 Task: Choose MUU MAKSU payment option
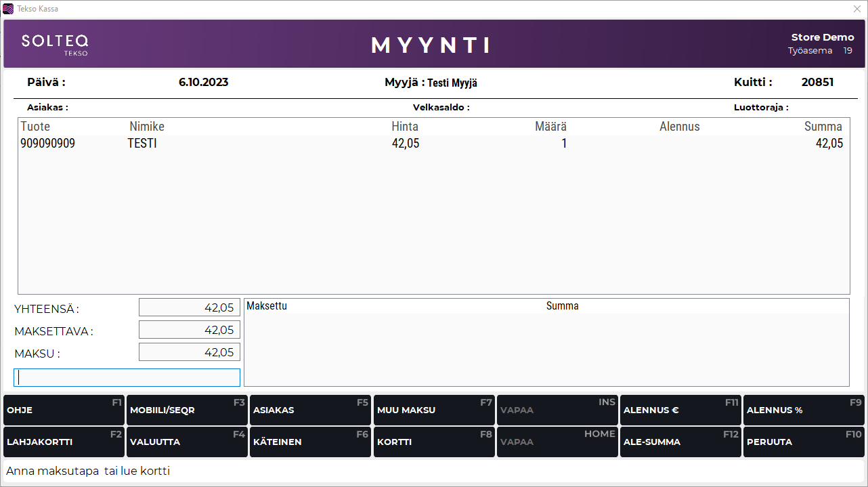433,410
